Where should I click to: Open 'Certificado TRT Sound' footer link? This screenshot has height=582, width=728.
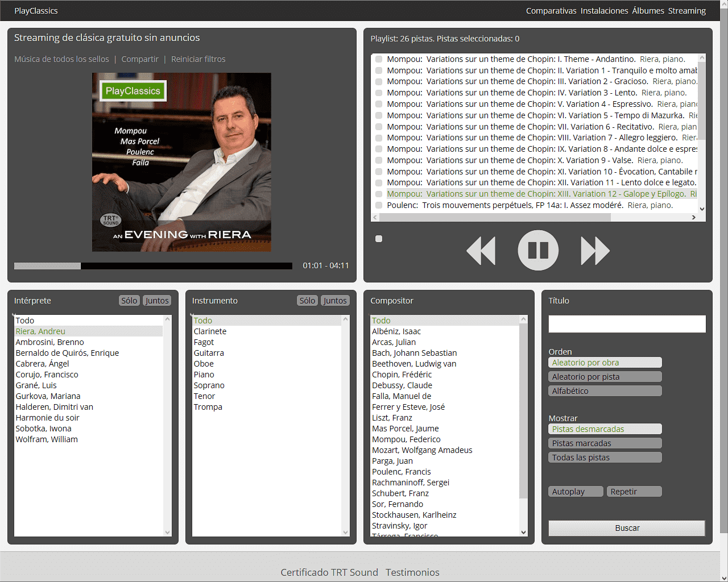pyautogui.click(x=329, y=572)
